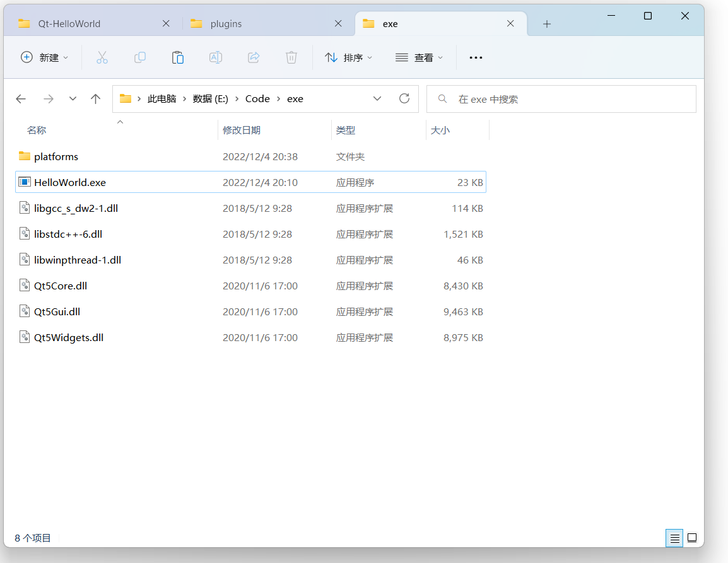Select the platforms folder name
The width and height of the screenshot is (728, 563).
coord(56,156)
